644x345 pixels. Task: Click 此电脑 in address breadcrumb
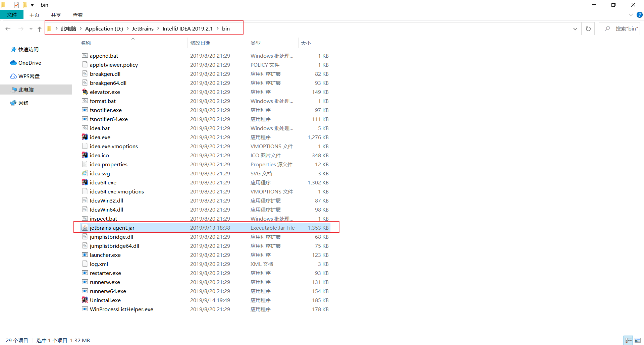coord(68,28)
